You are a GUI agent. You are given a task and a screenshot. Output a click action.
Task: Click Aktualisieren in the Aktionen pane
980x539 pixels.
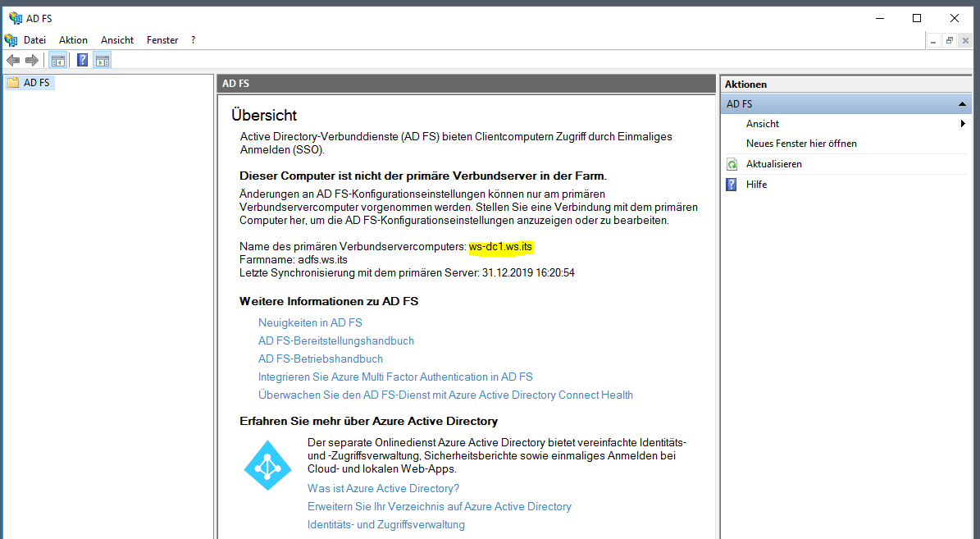point(774,164)
